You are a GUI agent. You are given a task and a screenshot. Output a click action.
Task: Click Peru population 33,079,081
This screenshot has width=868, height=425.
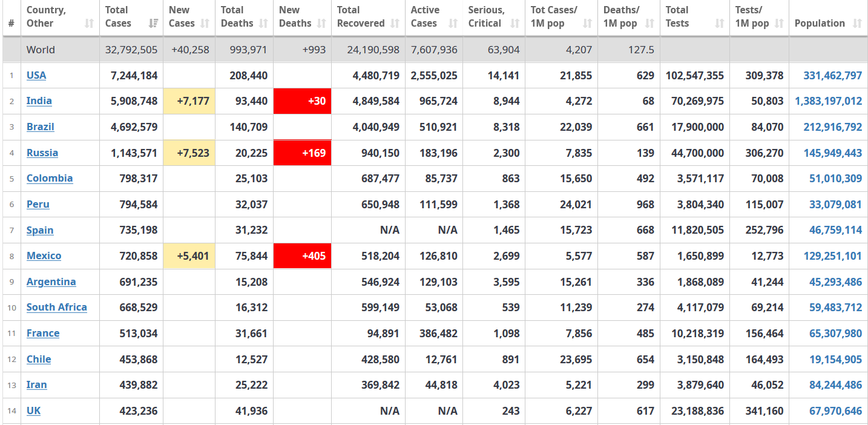coord(836,205)
